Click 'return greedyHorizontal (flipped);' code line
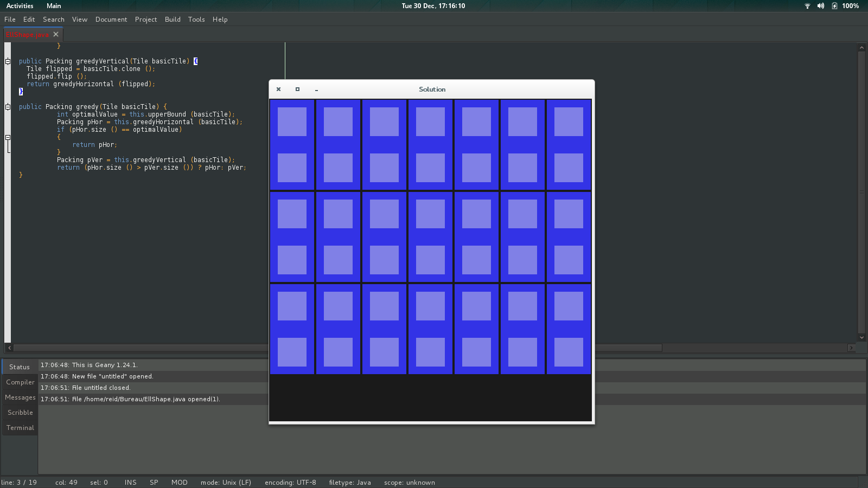Image resolution: width=868 pixels, height=488 pixels. 91,84
